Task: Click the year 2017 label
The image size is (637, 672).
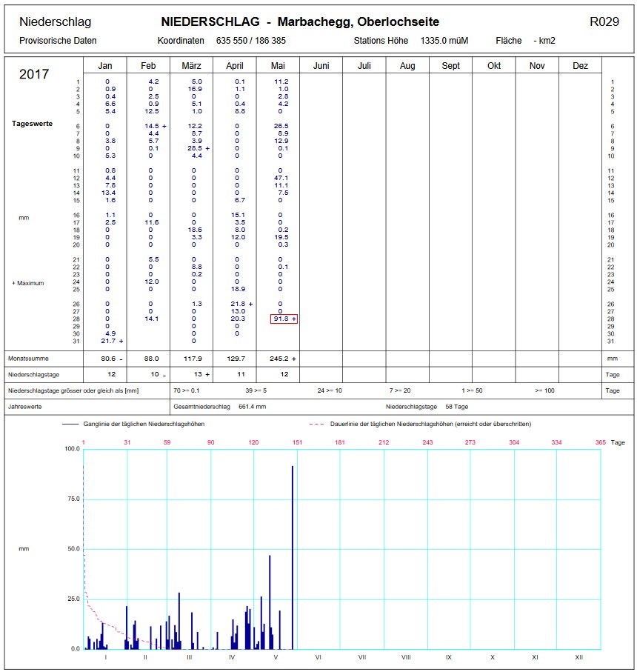Action: point(34,74)
